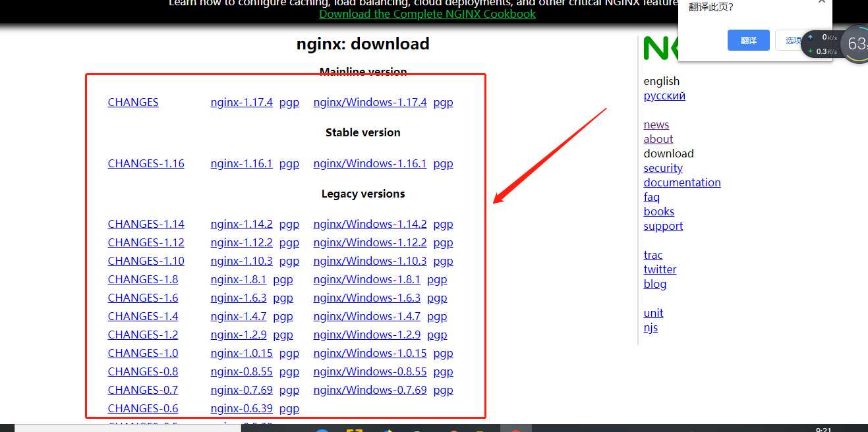Image resolution: width=868 pixels, height=432 pixels.
Task: Download nginx/Windows-1.12.2
Action: [370, 242]
